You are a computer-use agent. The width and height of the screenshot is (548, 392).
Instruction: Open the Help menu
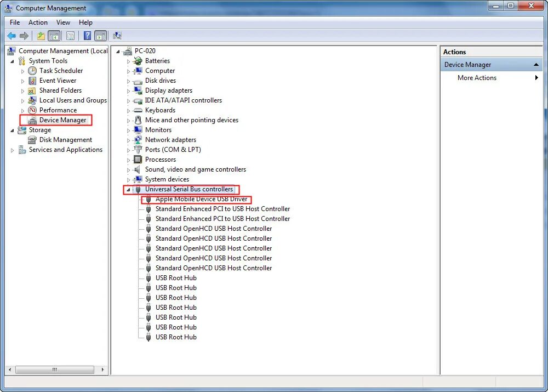click(85, 22)
